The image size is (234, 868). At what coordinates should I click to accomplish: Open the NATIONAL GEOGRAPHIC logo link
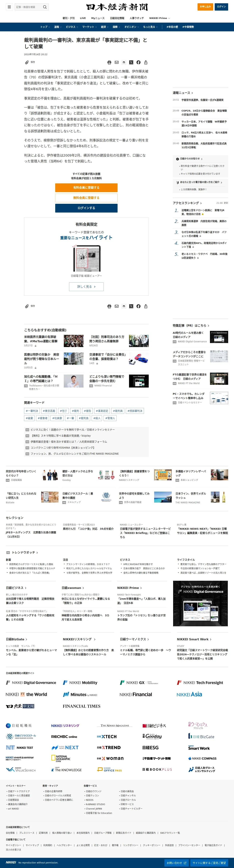(x=61, y=758)
